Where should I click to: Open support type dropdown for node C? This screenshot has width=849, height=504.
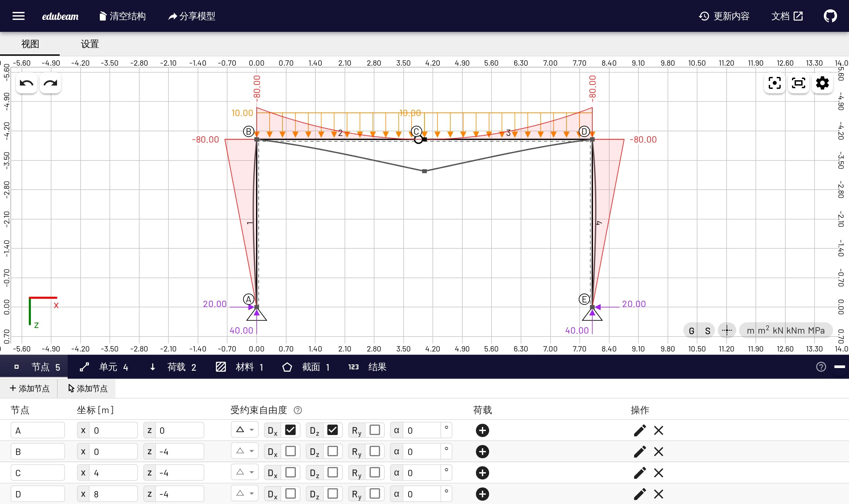click(x=244, y=472)
